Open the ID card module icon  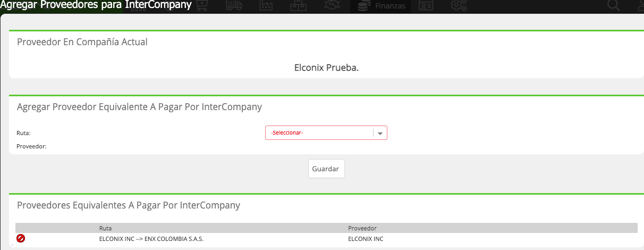pyautogui.click(x=426, y=6)
